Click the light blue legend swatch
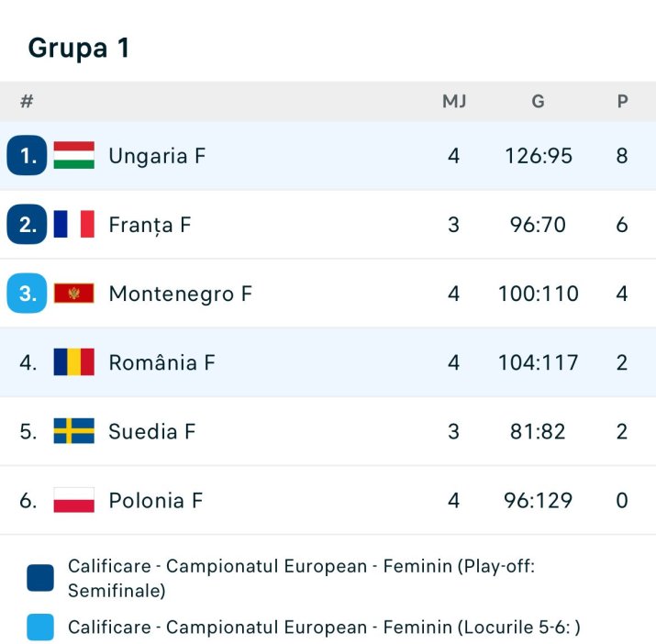This screenshot has width=656, height=644. click(40, 627)
